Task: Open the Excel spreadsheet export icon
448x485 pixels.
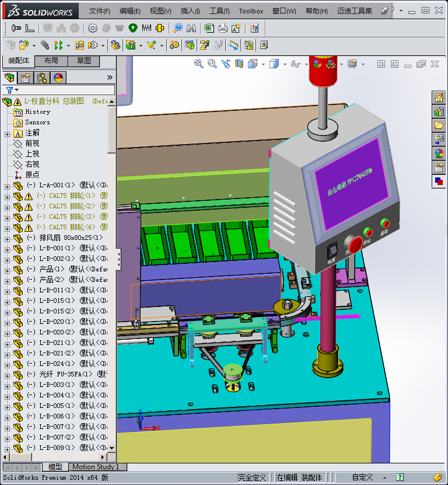Action: [209, 29]
